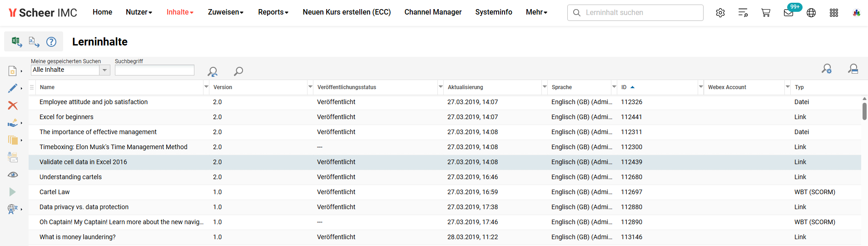This screenshot has height=246, width=868.
Task: Click the table row-handle icon left of Name
Action: pos(32,87)
